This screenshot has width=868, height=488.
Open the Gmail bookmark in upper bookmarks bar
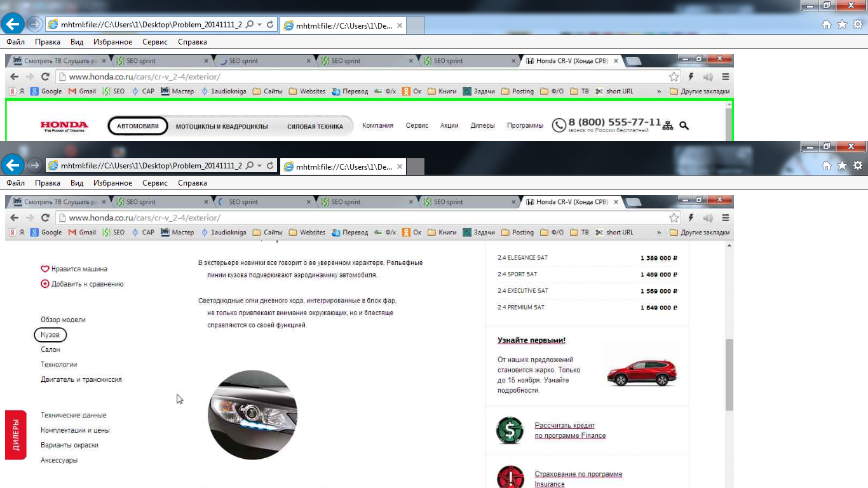tap(82, 91)
